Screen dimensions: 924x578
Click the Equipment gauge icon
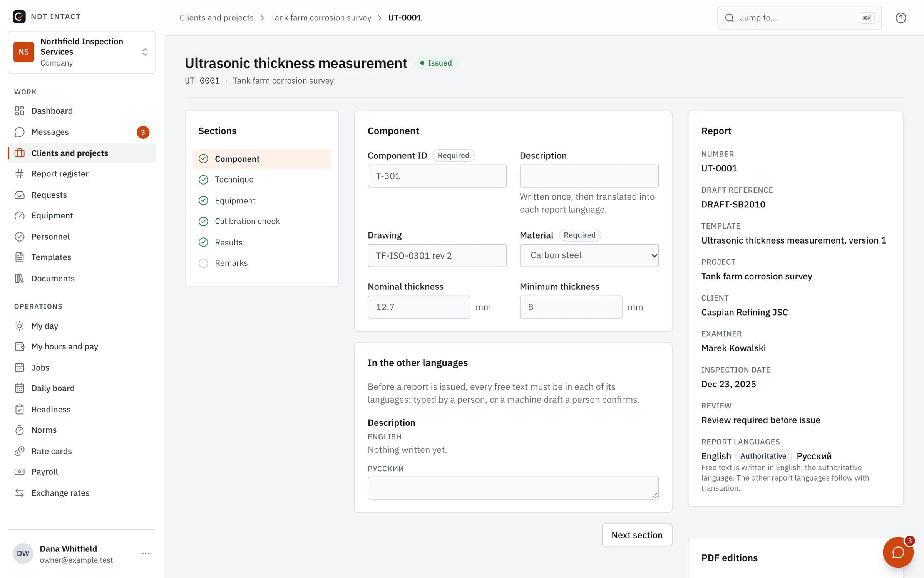(x=20, y=216)
